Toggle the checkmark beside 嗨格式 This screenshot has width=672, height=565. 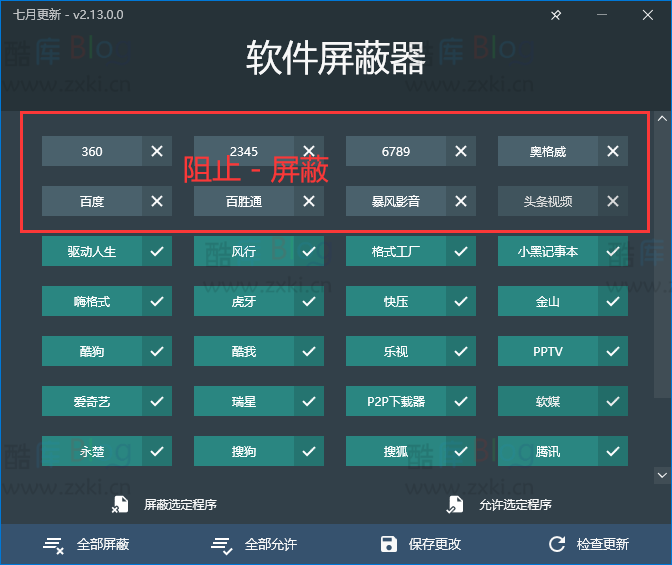pyautogui.click(x=157, y=301)
